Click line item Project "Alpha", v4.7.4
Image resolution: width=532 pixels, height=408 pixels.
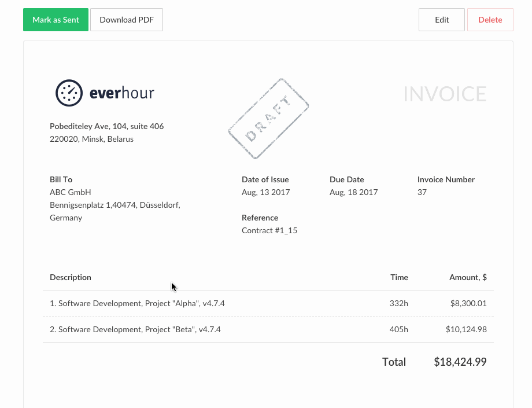(137, 303)
